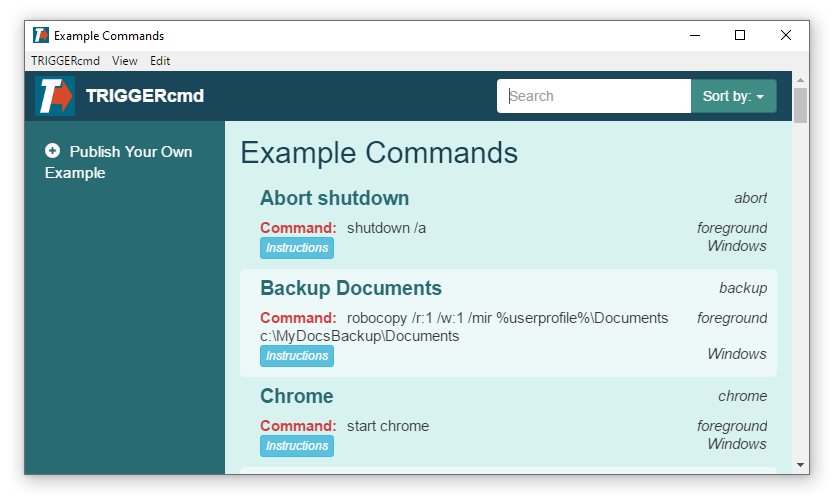Screen dimensions: 835x500
Task: Open the Publish Your Own Example link
Action: coord(119,162)
